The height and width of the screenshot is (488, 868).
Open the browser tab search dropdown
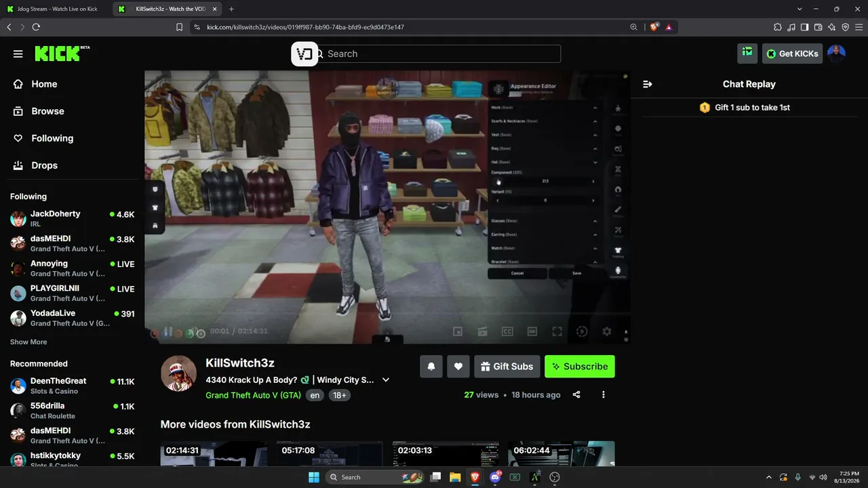pos(800,9)
